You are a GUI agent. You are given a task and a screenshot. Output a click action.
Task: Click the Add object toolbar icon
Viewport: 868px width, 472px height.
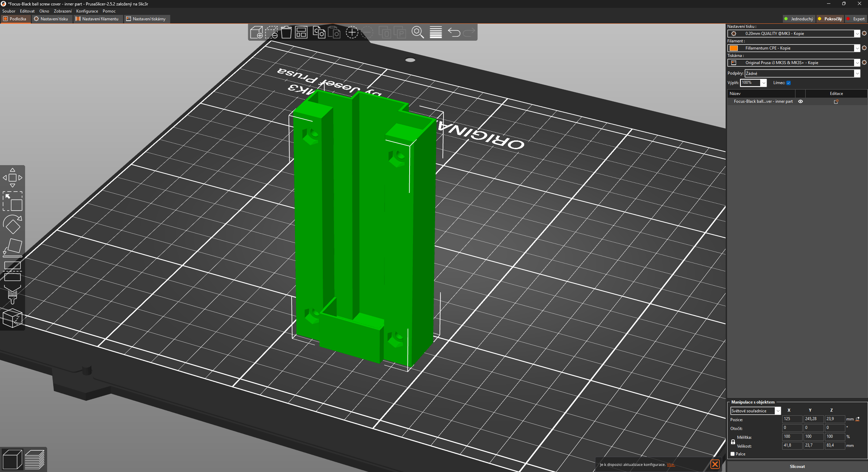[x=256, y=33]
